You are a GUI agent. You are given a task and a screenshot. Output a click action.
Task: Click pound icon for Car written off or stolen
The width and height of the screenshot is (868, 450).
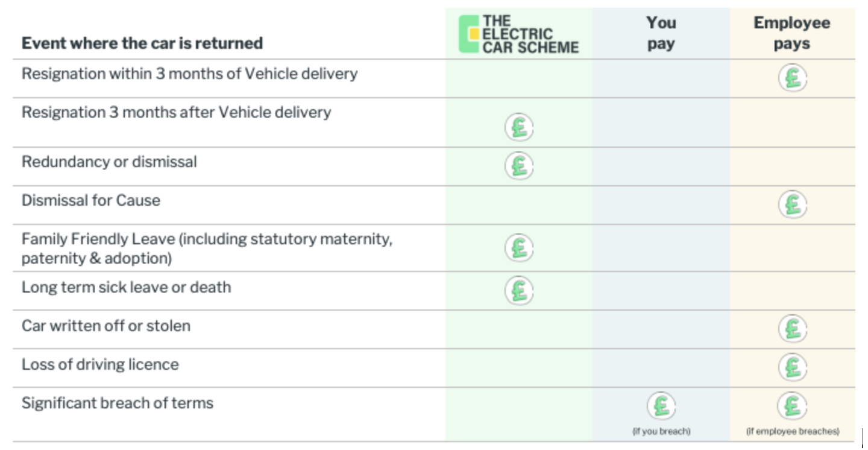[x=793, y=329]
